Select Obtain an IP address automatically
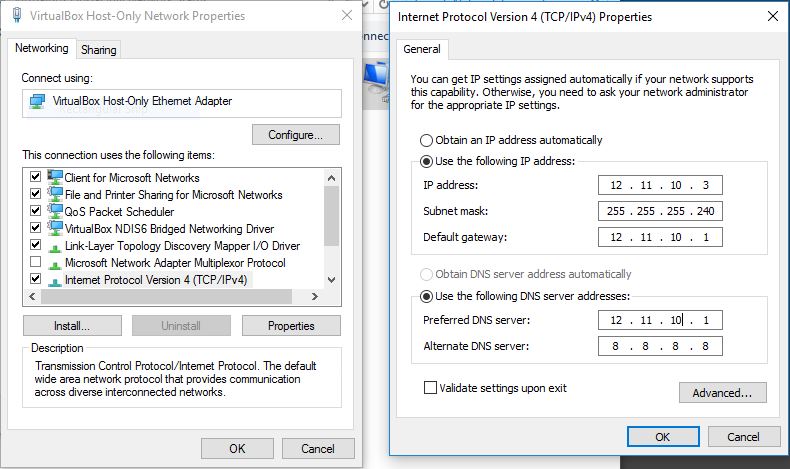Screen dimensions: 790x469 pyautogui.click(x=426, y=140)
